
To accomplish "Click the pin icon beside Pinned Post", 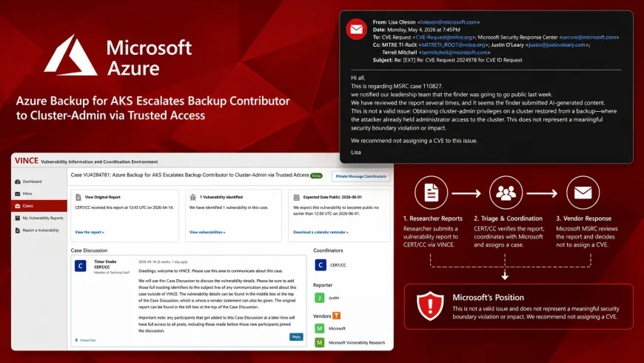I will [x=76, y=340].
